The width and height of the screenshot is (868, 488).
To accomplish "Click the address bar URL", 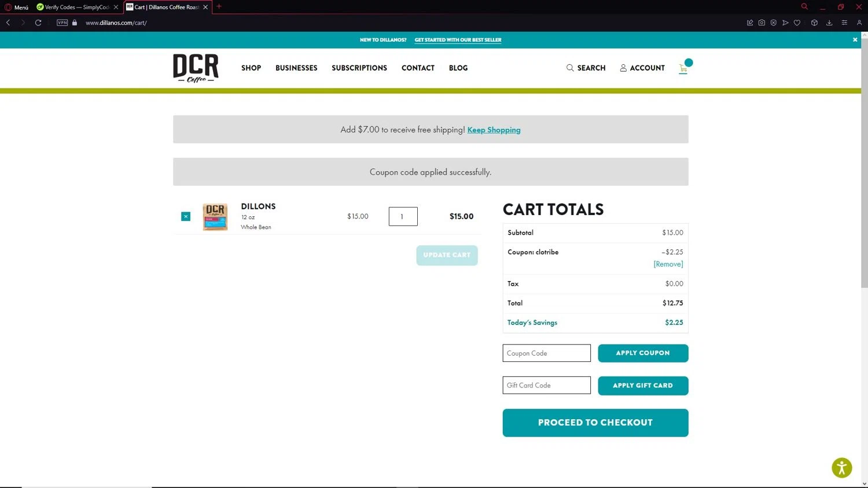I will tap(116, 23).
